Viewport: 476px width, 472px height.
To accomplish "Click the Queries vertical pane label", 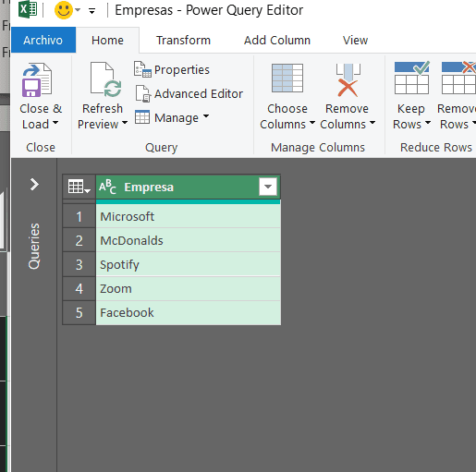I will point(34,246).
